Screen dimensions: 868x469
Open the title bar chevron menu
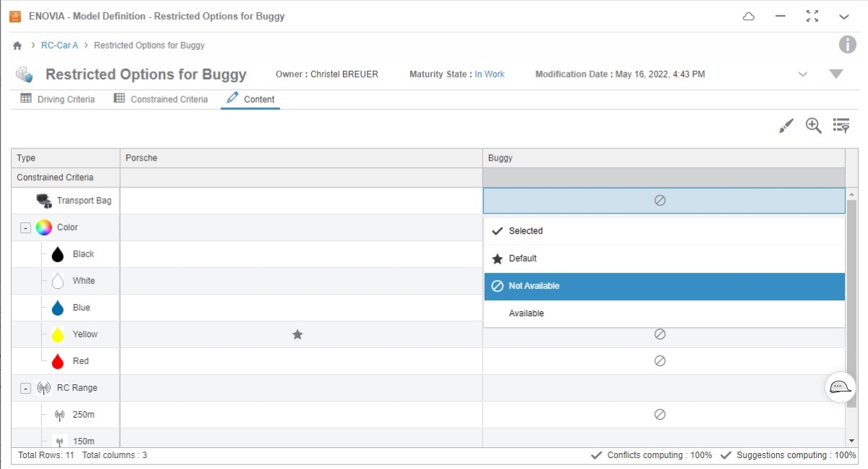tap(844, 16)
